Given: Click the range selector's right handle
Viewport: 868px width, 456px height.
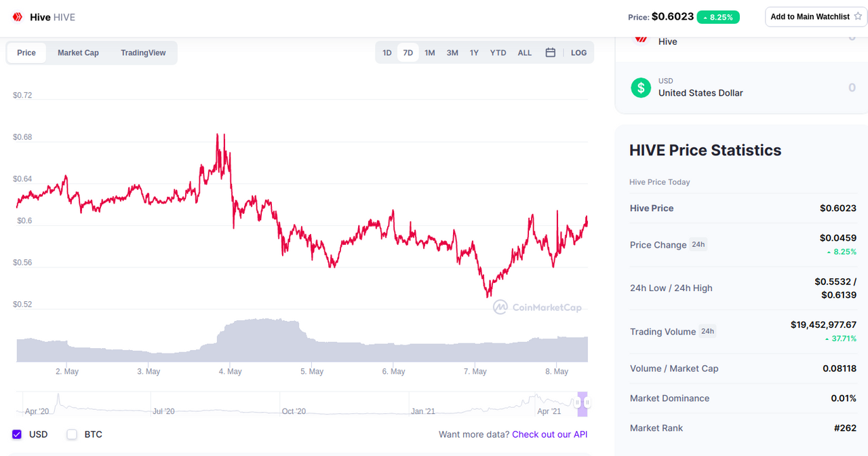Looking at the screenshot, I should pos(587,402).
